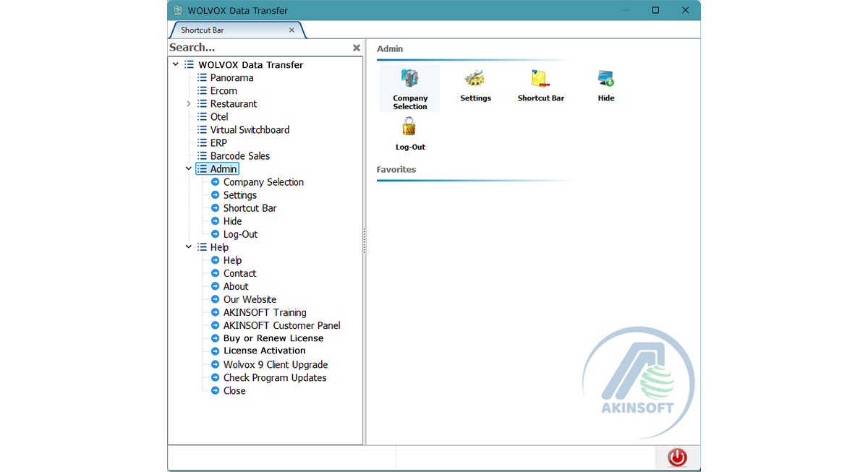Close the Shortcut Bar tab with its X
This screenshot has height=472, width=868.
coord(292,30)
